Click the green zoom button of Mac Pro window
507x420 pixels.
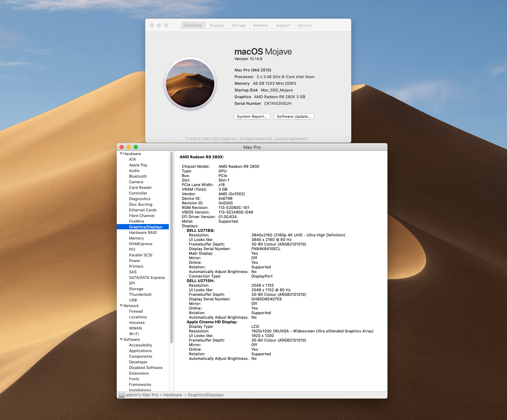[x=136, y=147]
